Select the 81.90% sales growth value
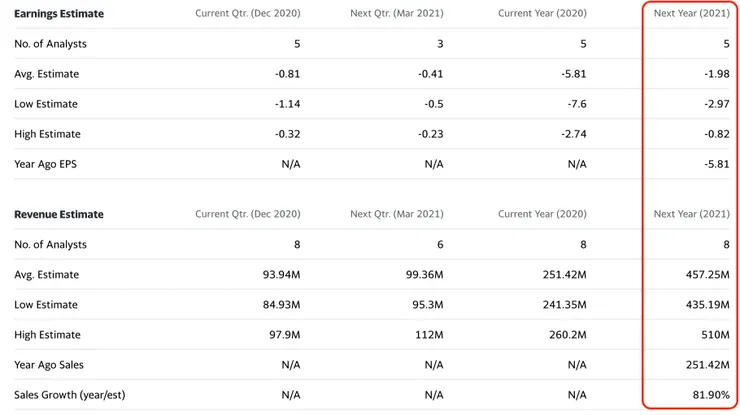This screenshot has height=415, width=740. (711, 394)
